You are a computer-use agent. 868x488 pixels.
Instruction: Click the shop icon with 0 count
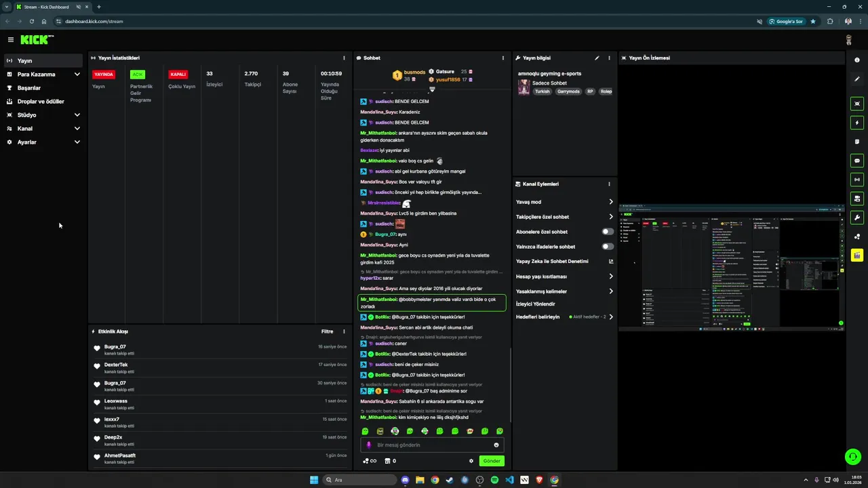(390, 461)
